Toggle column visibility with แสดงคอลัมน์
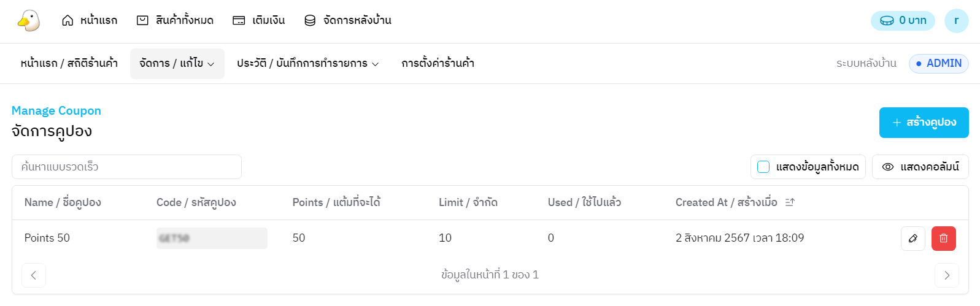The image size is (980, 306). (x=920, y=167)
